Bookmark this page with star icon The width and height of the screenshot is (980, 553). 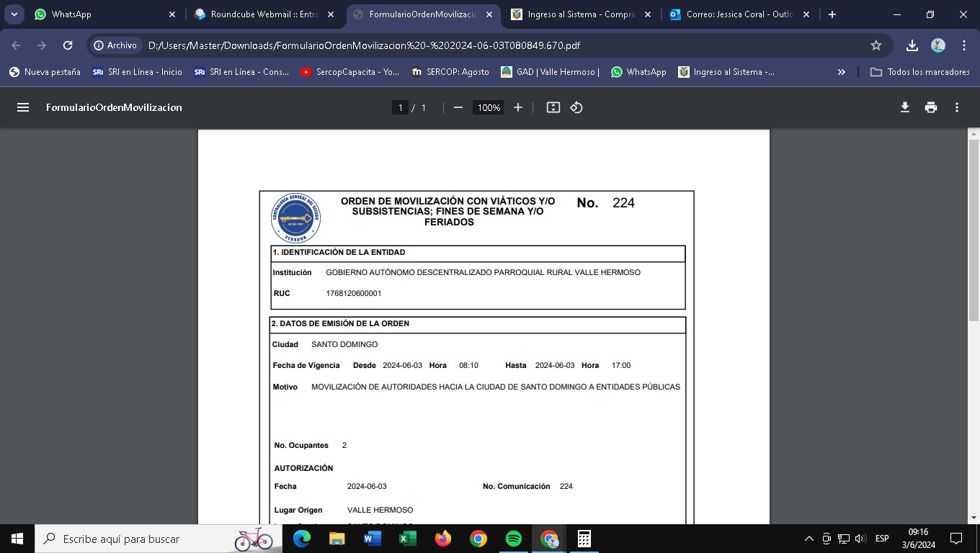pos(876,45)
